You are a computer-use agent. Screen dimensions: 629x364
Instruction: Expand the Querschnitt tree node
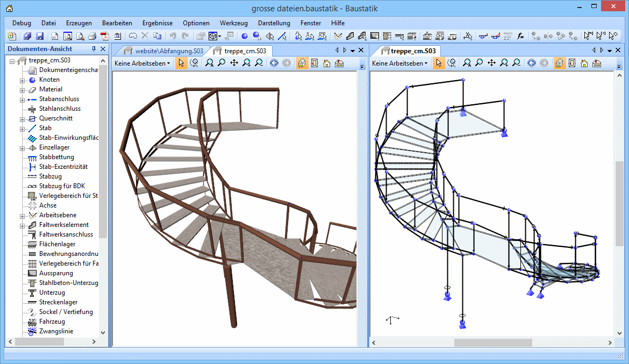[x=23, y=119]
